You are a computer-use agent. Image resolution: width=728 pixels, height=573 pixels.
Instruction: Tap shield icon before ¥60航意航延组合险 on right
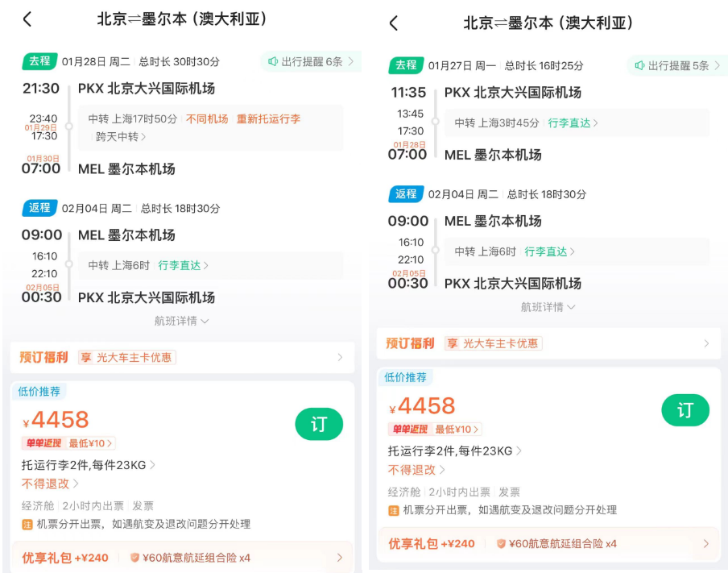[x=501, y=544]
